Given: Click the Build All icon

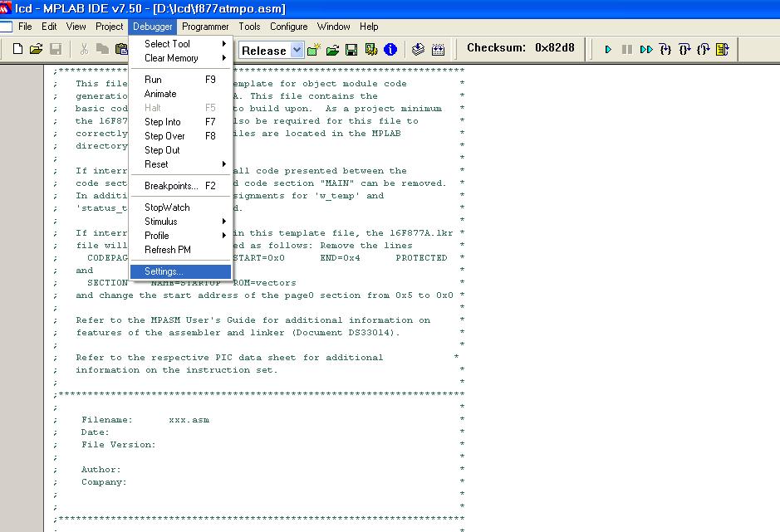Looking at the screenshot, I should [439, 49].
